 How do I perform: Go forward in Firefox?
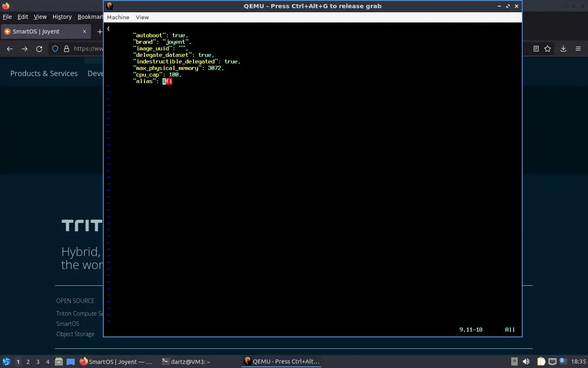tap(24, 49)
